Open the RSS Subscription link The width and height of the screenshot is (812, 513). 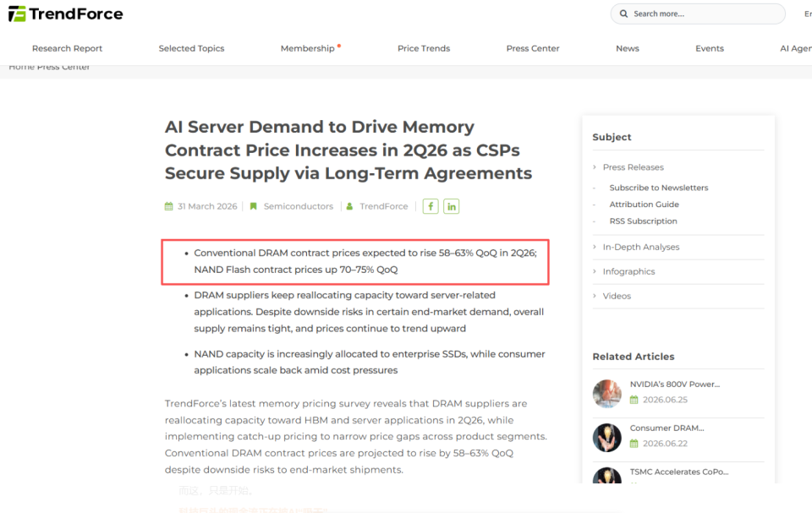pyautogui.click(x=643, y=221)
